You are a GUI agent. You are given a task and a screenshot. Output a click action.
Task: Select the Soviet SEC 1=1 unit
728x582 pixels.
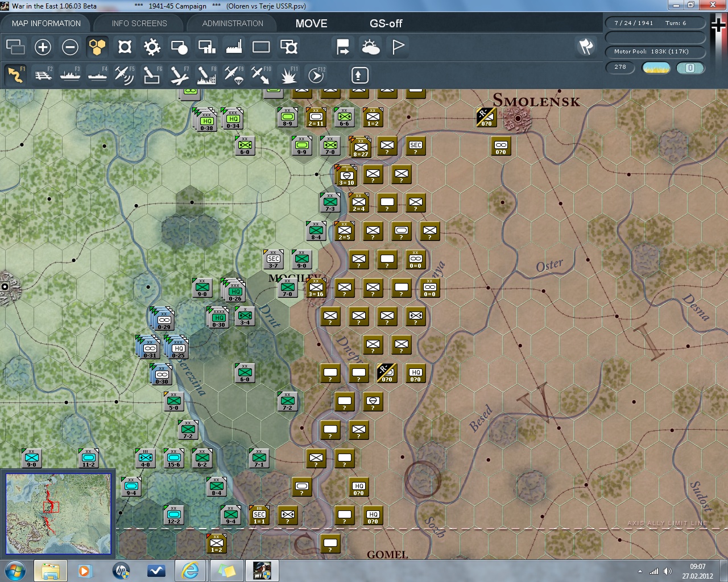pyautogui.click(x=259, y=515)
